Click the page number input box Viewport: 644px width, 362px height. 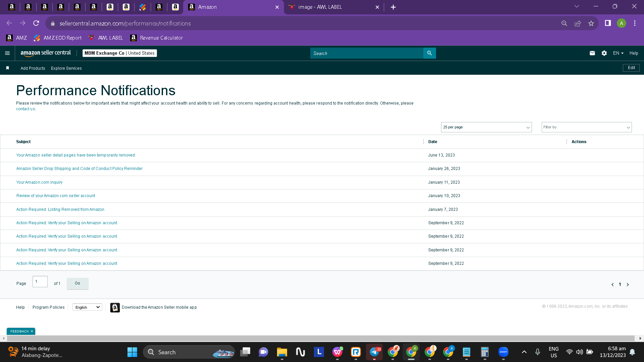pos(40,282)
